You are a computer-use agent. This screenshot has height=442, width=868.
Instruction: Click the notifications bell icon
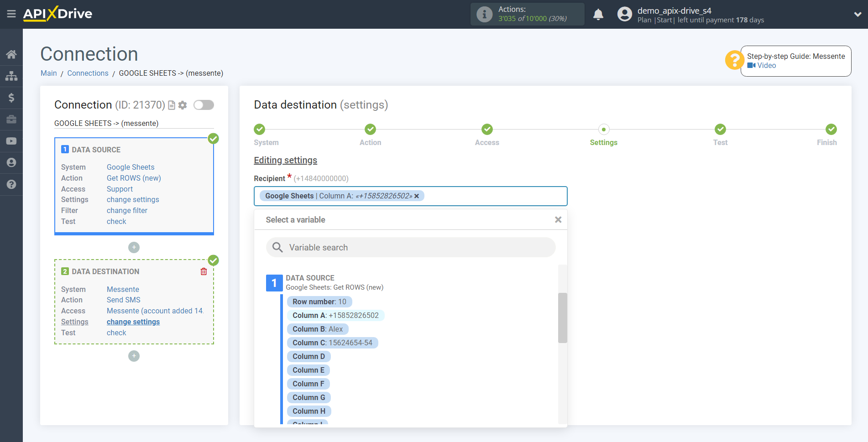(598, 15)
